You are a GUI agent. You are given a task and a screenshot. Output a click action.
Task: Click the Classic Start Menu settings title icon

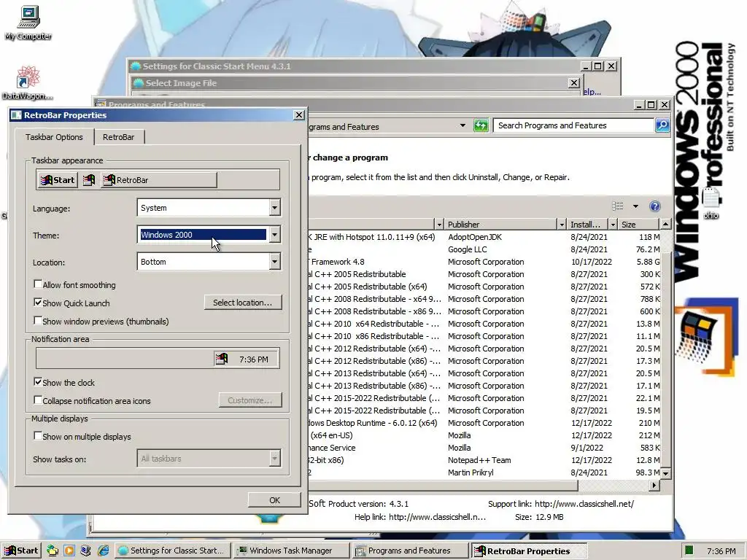136,66
